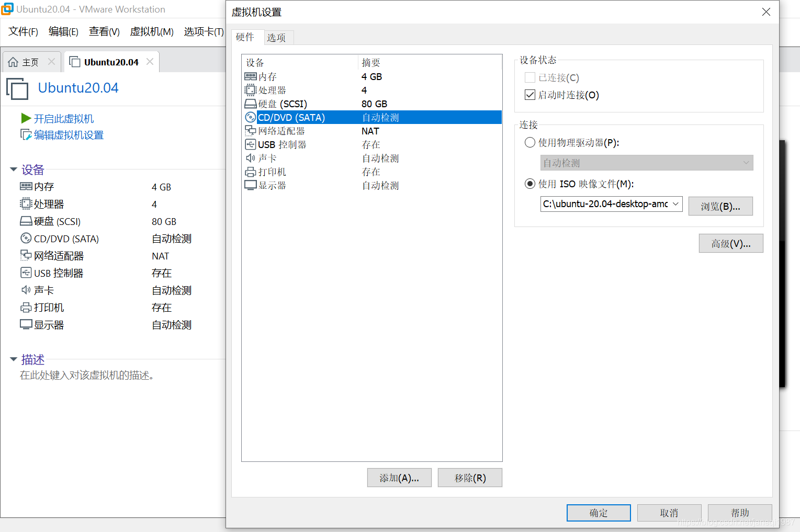Collapse the 设备 section in sidebar
This screenshot has width=800, height=532.
13,169
